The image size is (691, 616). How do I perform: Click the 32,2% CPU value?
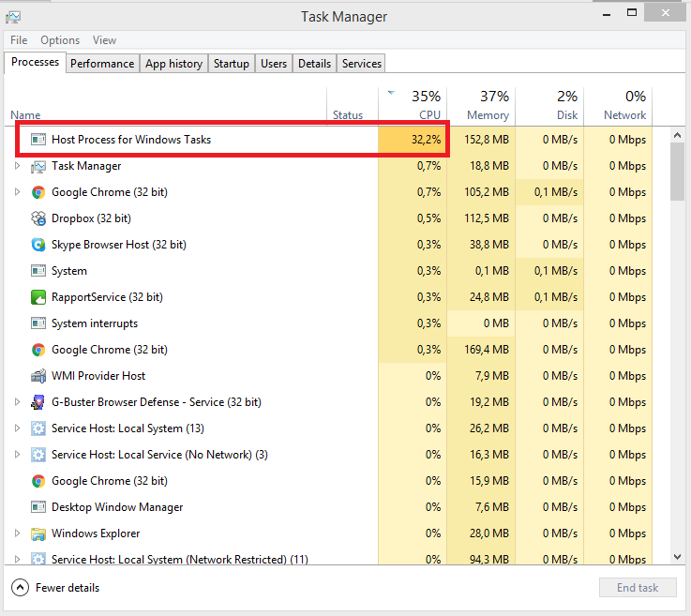[x=427, y=140]
